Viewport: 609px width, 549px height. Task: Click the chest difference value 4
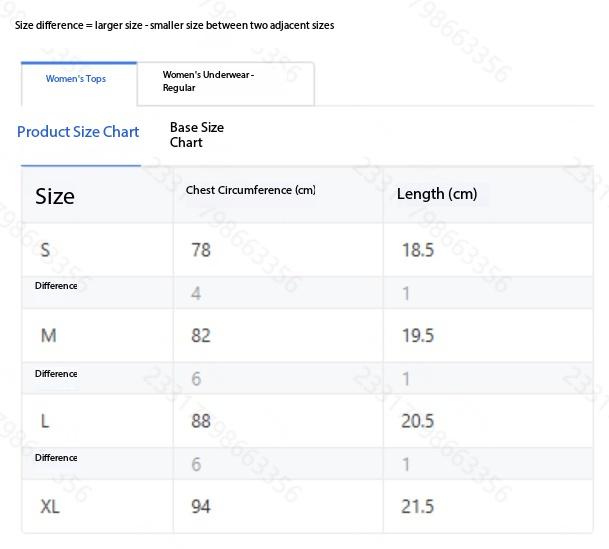pyautogui.click(x=196, y=293)
